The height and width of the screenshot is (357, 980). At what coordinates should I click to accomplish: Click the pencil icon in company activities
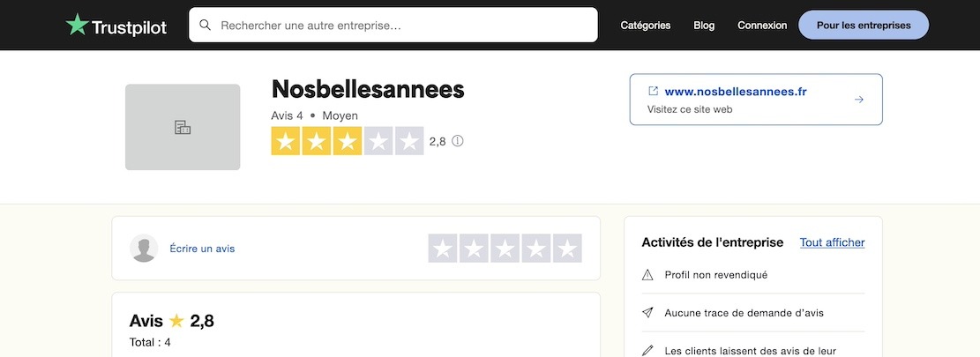point(647,351)
